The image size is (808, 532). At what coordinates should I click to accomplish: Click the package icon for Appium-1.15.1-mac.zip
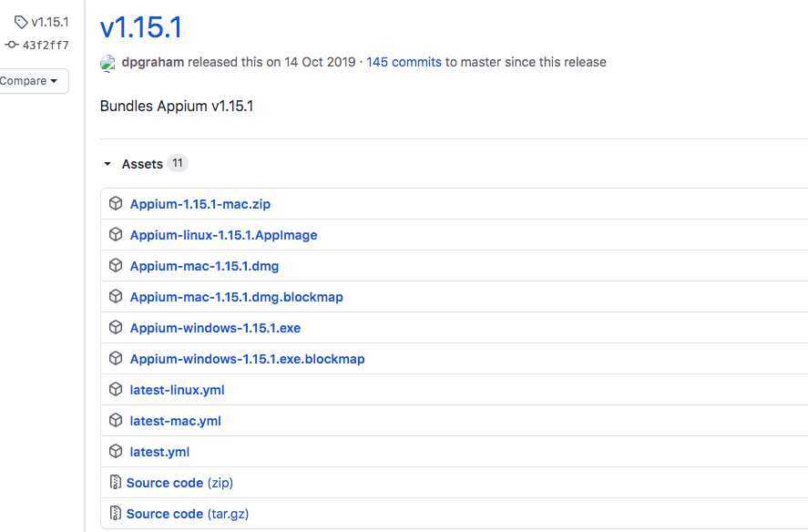click(x=116, y=204)
